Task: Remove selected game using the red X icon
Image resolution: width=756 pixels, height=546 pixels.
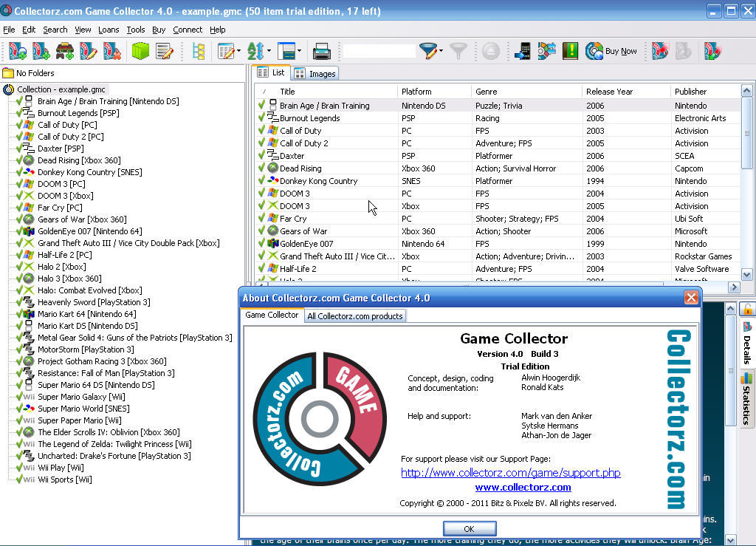Action: 111,51
